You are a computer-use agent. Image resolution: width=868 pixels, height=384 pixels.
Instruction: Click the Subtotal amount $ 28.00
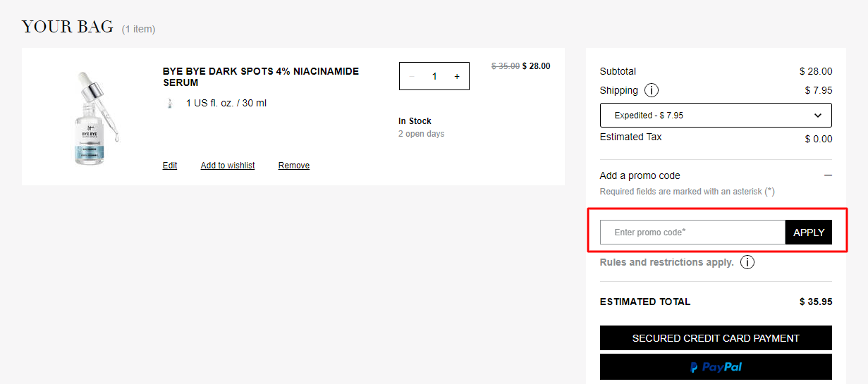coord(816,71)
